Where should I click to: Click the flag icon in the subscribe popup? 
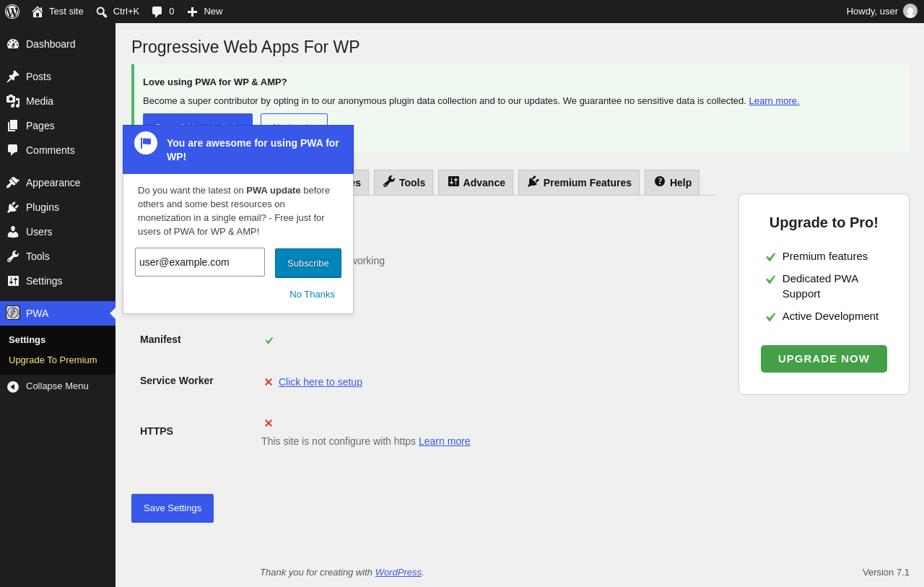click(146, 143)
